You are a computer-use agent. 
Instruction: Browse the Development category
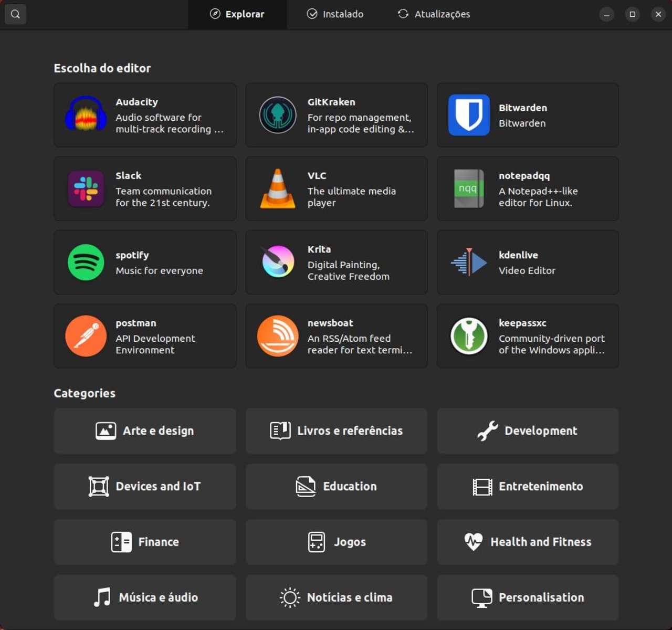point(527,430)
